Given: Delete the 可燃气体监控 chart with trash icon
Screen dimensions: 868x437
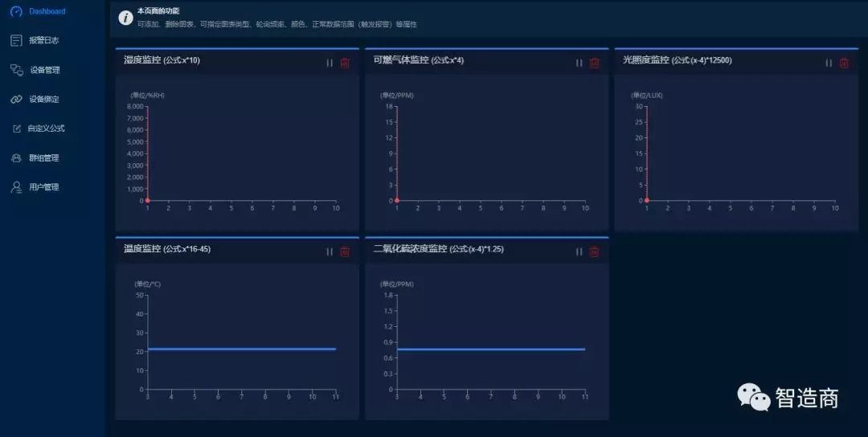Looking at the screenshot, I should (x=595, y=63).
